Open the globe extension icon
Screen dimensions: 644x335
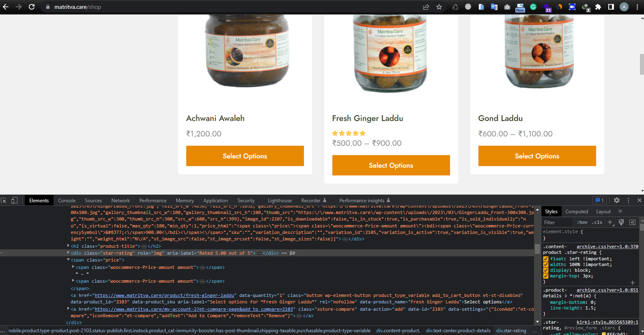tap(468, 7)
